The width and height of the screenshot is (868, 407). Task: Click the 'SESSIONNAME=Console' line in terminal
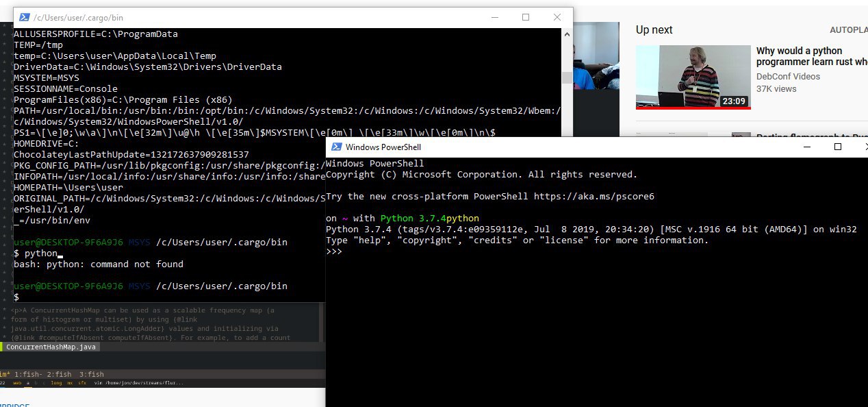pyautogui.click(x=66, y=88)
